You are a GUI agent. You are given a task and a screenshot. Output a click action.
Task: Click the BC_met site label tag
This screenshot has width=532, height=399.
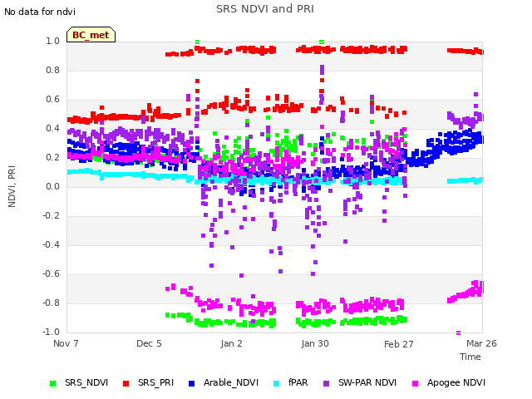[91, 35]
